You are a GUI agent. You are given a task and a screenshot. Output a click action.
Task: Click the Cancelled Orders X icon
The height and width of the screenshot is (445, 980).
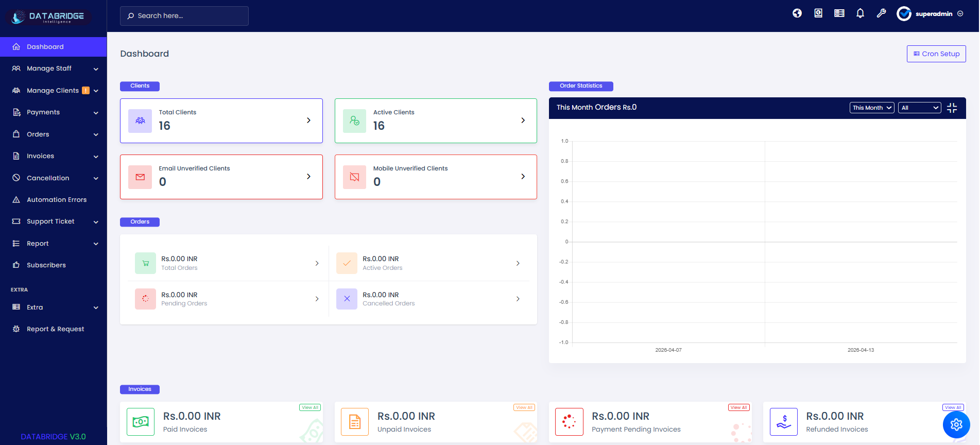tap(347, 299)
